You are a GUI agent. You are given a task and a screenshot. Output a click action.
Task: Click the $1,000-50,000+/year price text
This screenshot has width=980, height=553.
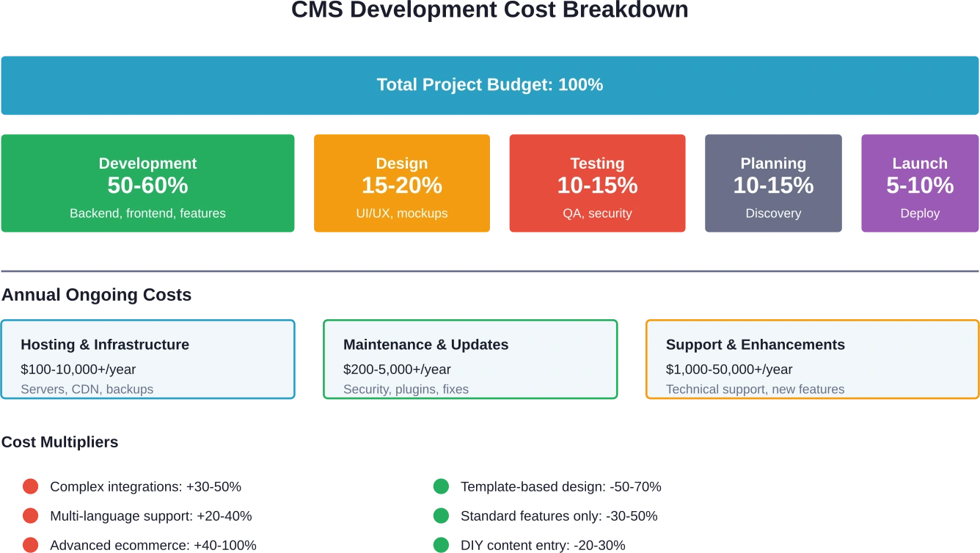(x=729, y=370)
